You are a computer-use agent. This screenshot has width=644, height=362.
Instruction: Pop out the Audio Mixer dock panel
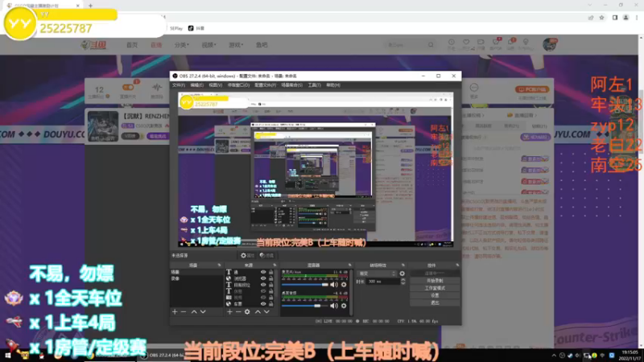pos(350,265)
